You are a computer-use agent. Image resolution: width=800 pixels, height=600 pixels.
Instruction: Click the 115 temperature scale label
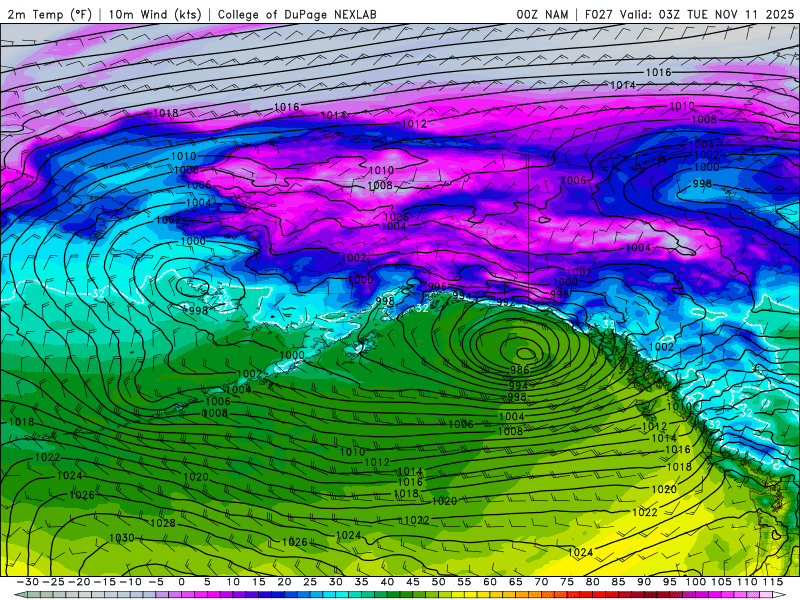pyautogui.click(x=772, y=582)
